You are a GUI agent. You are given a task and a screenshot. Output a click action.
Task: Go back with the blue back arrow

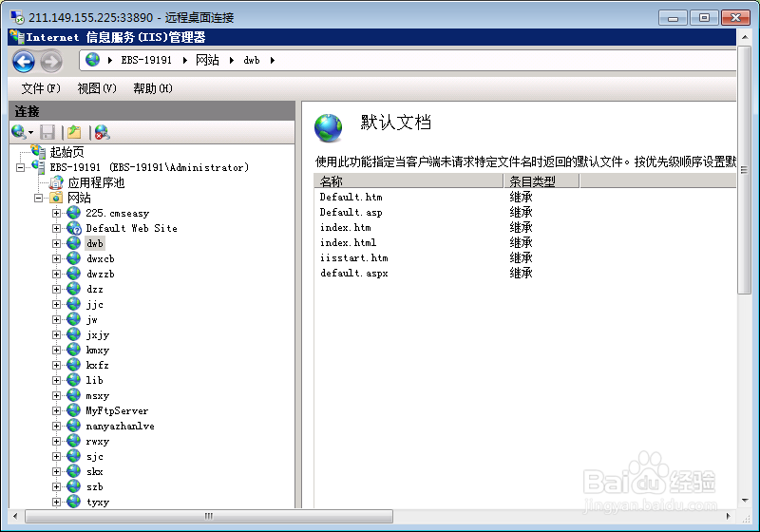(24, 62)
